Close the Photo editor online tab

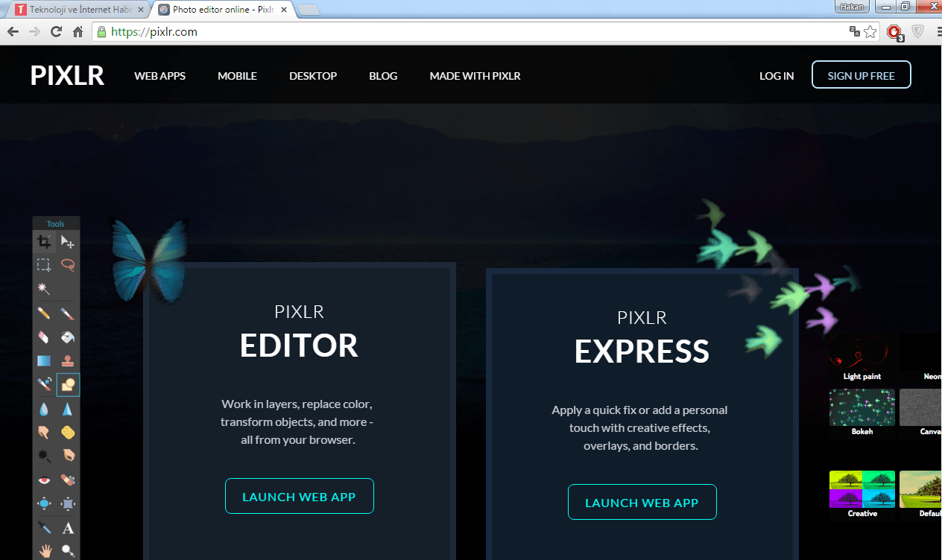(283, 10)
